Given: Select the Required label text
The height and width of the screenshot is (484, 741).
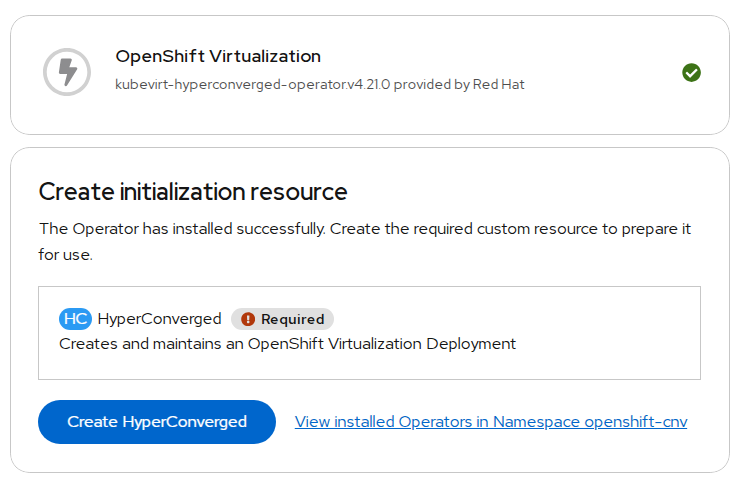Looking at the screenshot, I should (x=292, y=320).
